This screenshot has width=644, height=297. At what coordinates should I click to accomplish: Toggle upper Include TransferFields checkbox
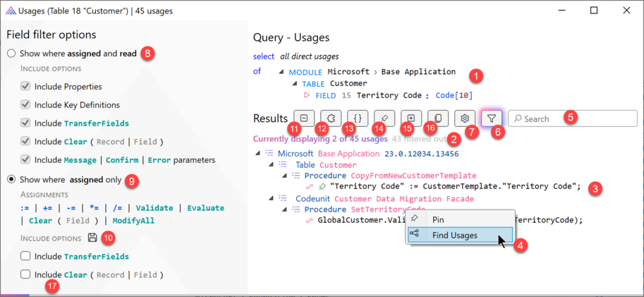pyautogui.click(x=25, y=123)
